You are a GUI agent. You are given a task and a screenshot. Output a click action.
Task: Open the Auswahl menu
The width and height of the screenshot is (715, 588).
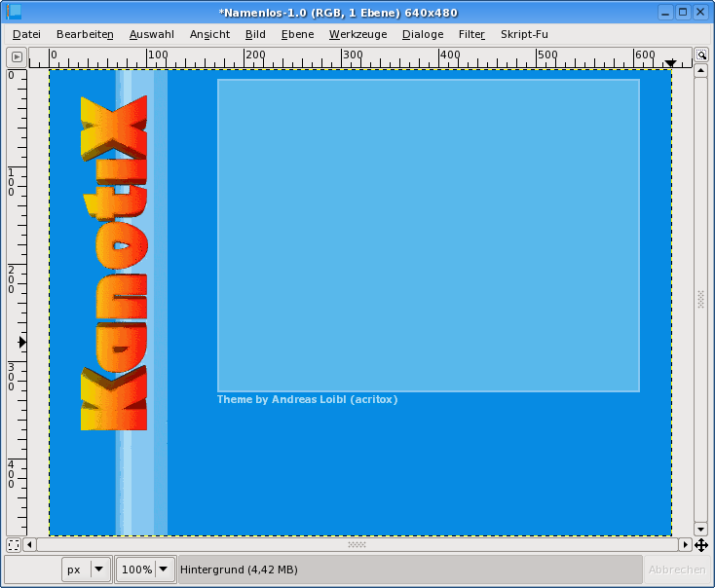[x=151, y=34]
